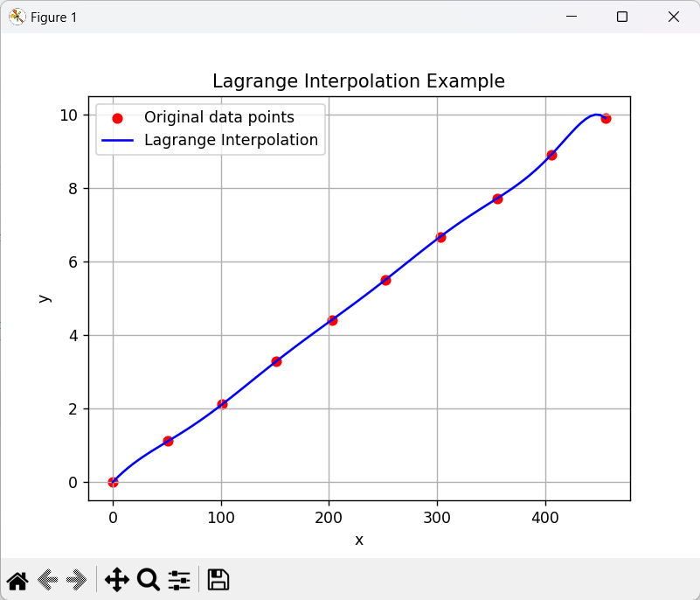Click the y-axis tick label '10'

tap(69, 115)
